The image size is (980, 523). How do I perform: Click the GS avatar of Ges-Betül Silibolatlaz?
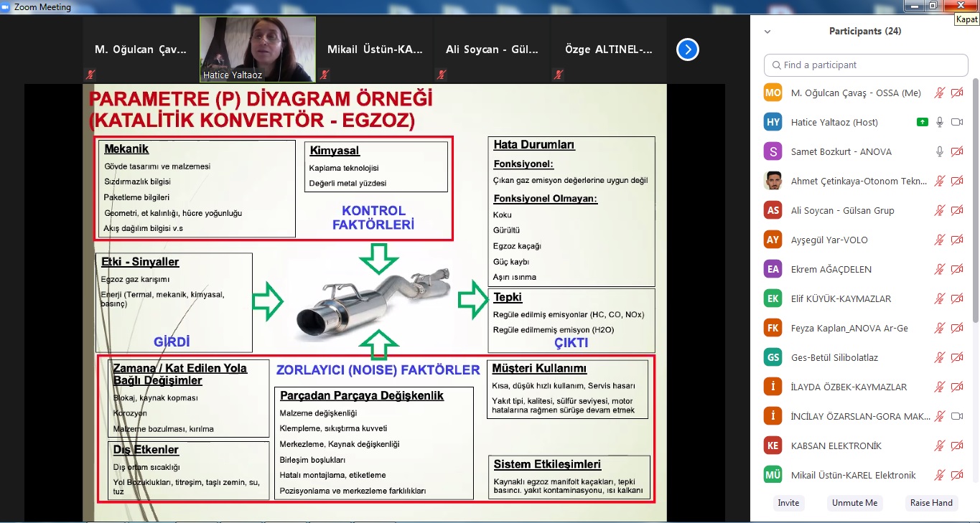773,358
